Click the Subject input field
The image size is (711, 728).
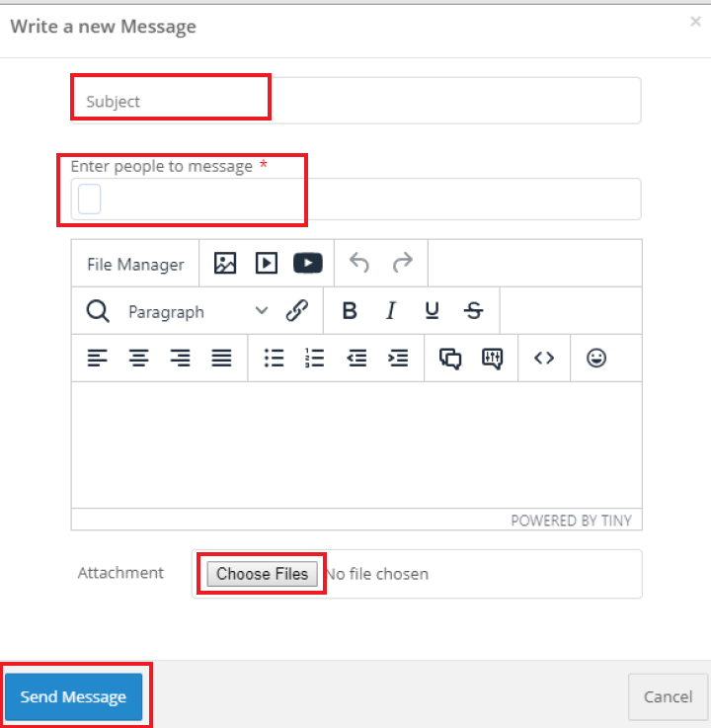(355, 101)
